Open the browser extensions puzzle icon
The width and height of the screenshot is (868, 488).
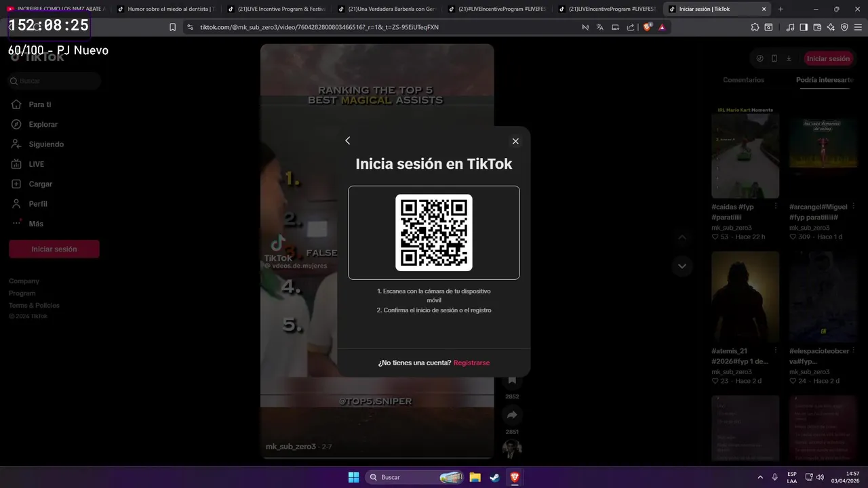click(755, 27)
